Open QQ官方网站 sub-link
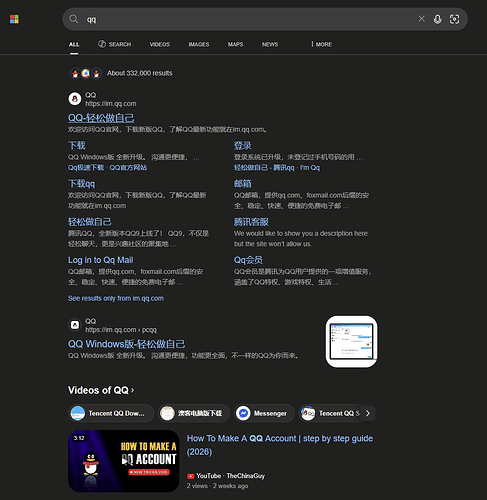487x500 pixels. coord(128,168)
